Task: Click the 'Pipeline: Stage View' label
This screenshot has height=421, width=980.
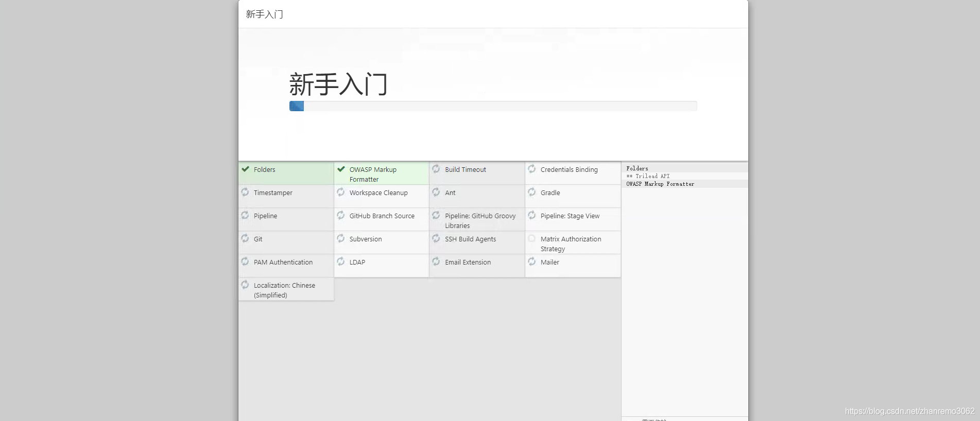Action: pos(570,216)
